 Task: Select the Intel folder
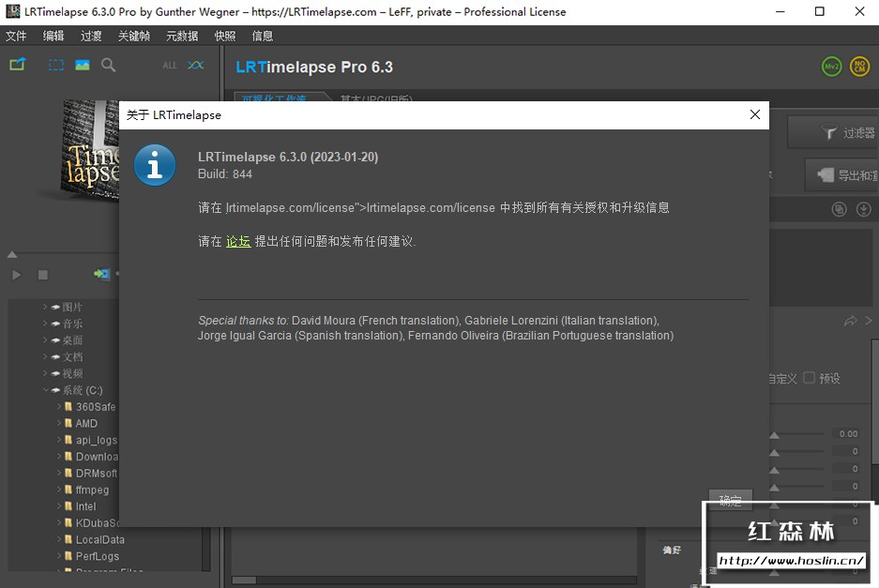coord(85,506)
